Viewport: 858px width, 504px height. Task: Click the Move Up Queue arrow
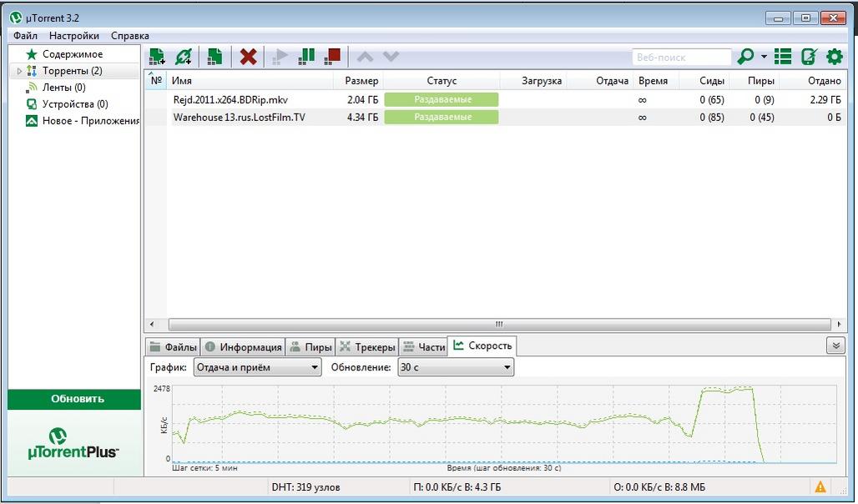pyautogui.click(x=365, y=57)
